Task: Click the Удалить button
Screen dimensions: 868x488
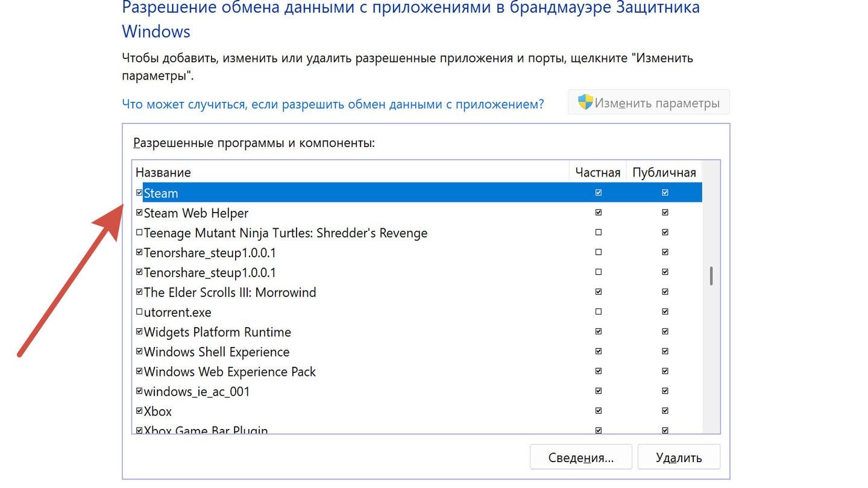Action: pos(679,457)
